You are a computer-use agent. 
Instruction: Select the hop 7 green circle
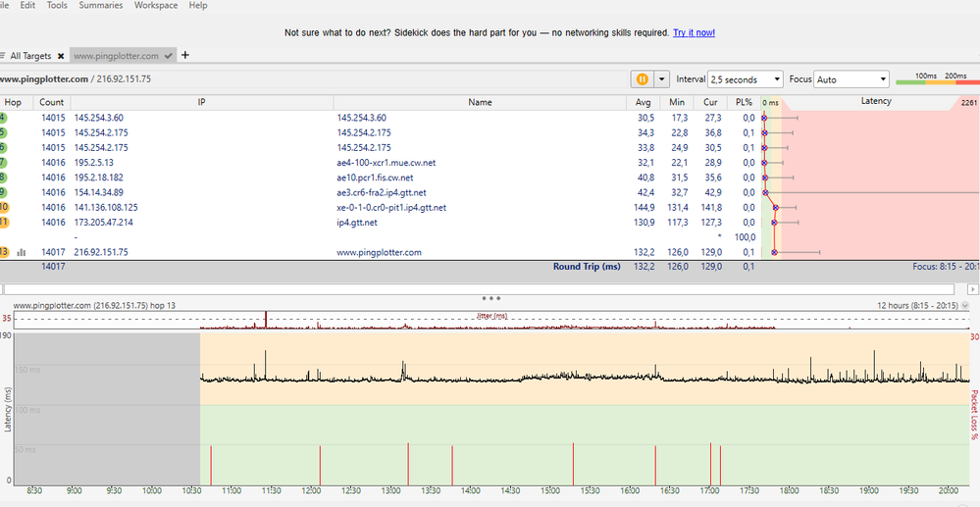(3, 163)
